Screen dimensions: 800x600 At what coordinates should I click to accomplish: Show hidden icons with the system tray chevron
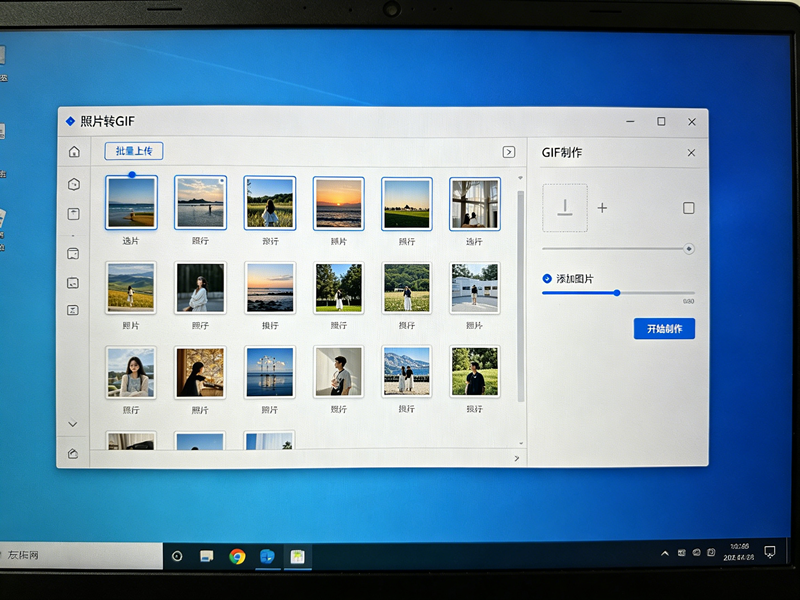tap(665, 553)
